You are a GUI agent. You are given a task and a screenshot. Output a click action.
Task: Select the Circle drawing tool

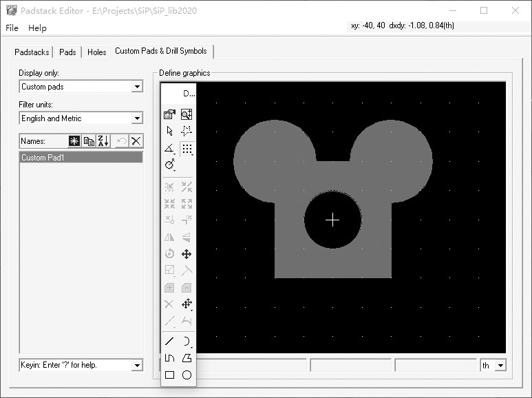coord(187,375)
